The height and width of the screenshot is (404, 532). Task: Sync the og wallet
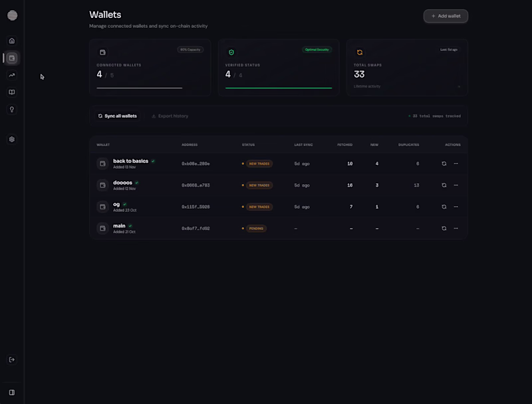(444, 207)
